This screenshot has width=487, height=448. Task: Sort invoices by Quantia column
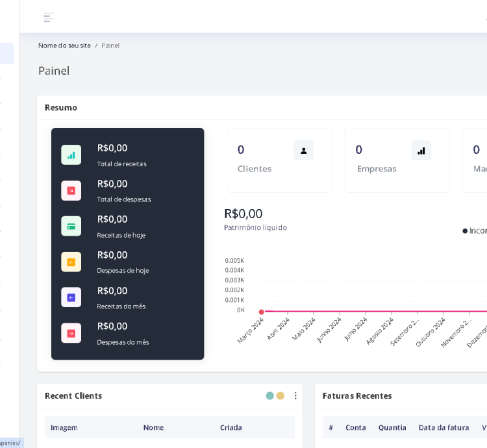point(392,427)
